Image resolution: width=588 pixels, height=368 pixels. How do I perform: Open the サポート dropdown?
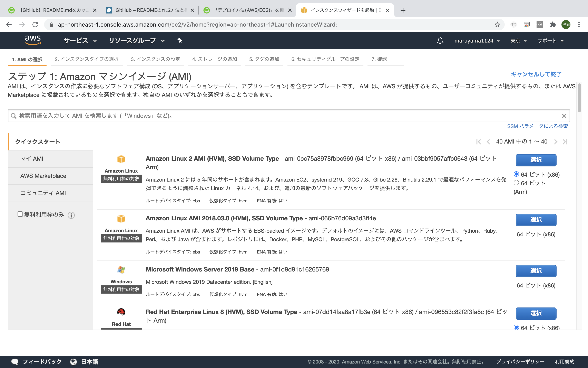pyautogui.click(x=550, y=41)
